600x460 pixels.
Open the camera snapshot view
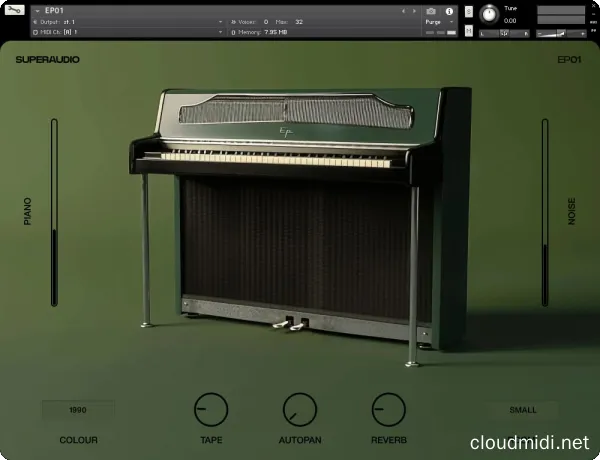[x=431, y=11]
